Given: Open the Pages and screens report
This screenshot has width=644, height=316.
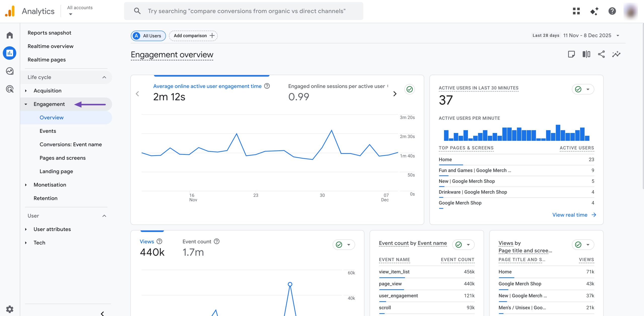Looking at the screenshot, I should 62,158.
